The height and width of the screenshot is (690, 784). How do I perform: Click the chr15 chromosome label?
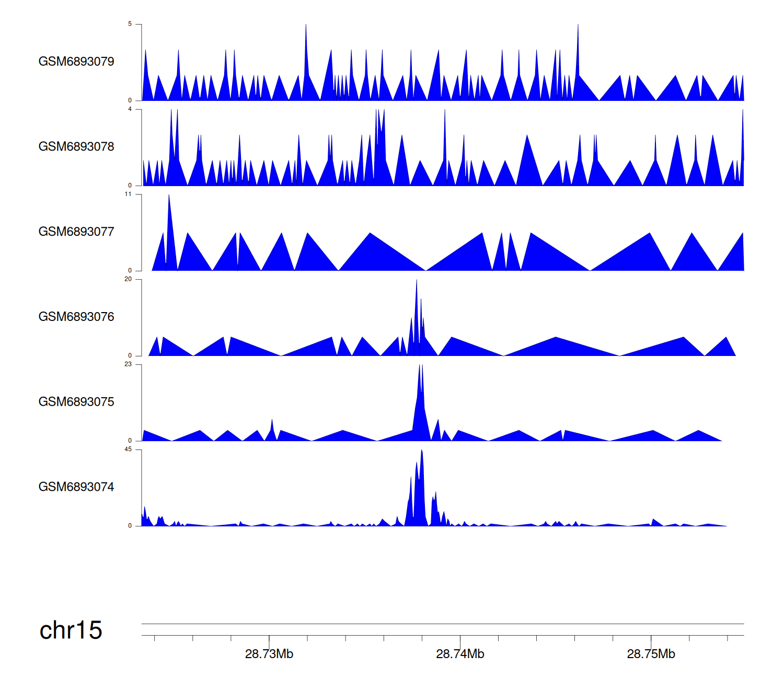(x=71, y=630)
